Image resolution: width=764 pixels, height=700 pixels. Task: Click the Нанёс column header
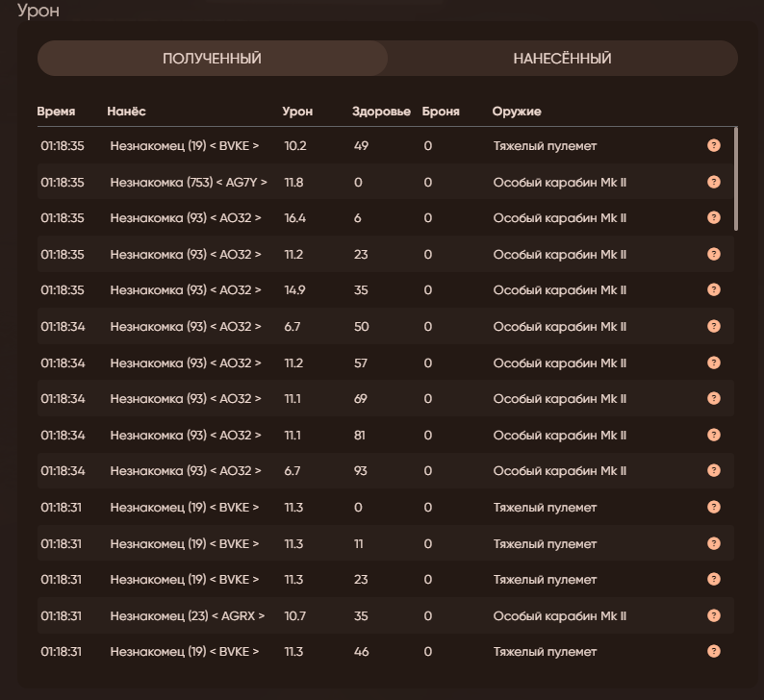point(126,112)
